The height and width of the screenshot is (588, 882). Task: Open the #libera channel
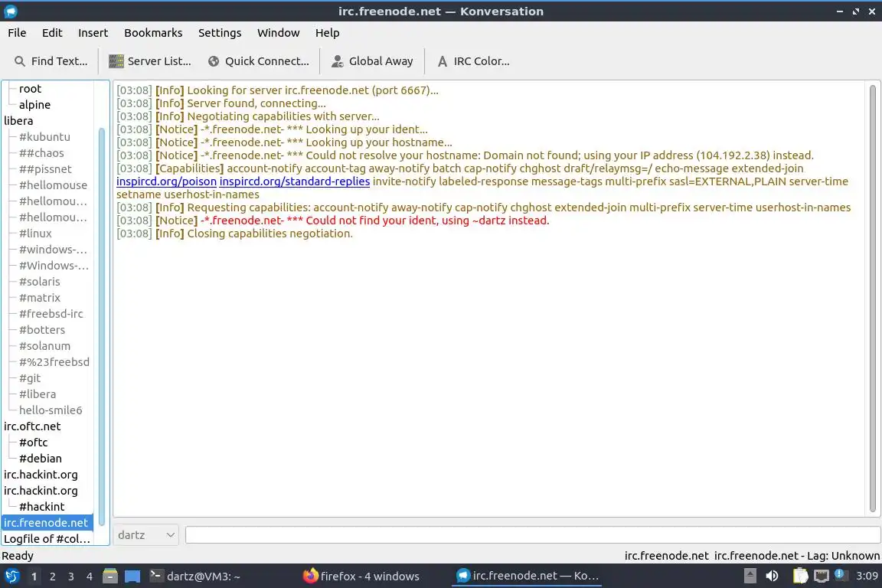37,394
